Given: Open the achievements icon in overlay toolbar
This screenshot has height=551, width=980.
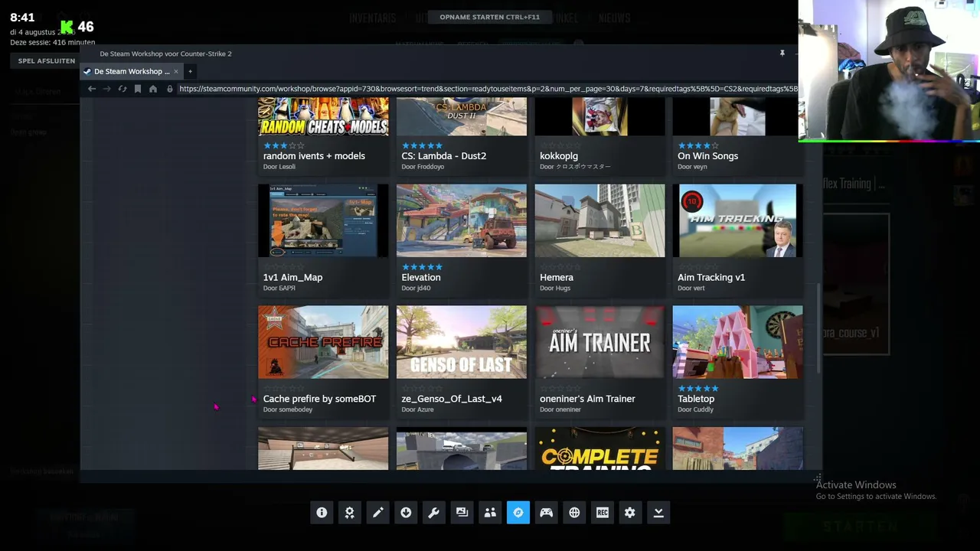Looking at the screenshot, I should [x=350, y=513].
